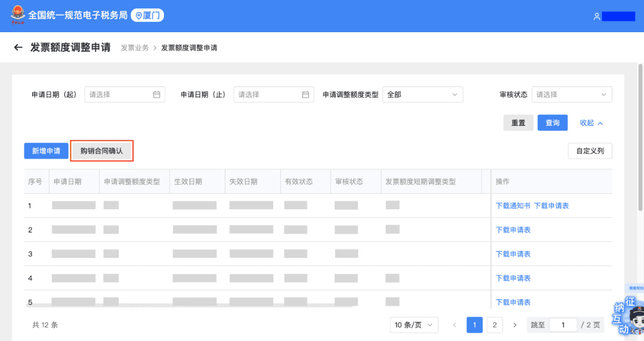Viewport: 644px width, 341px height.
Task: Open the 10 条/页 page size dropdown
Action: pyautogui.click(x=414, y=325)
